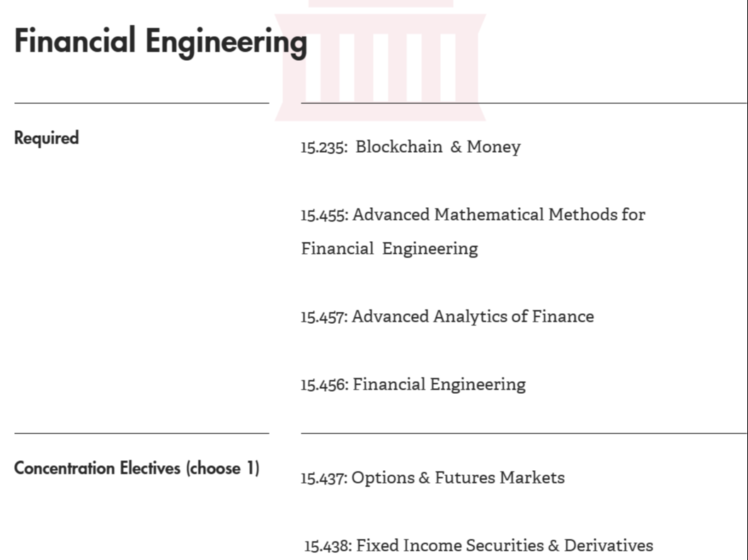
Task: Click the second line of the 15.455 title
Action: [x=389, y=249]
